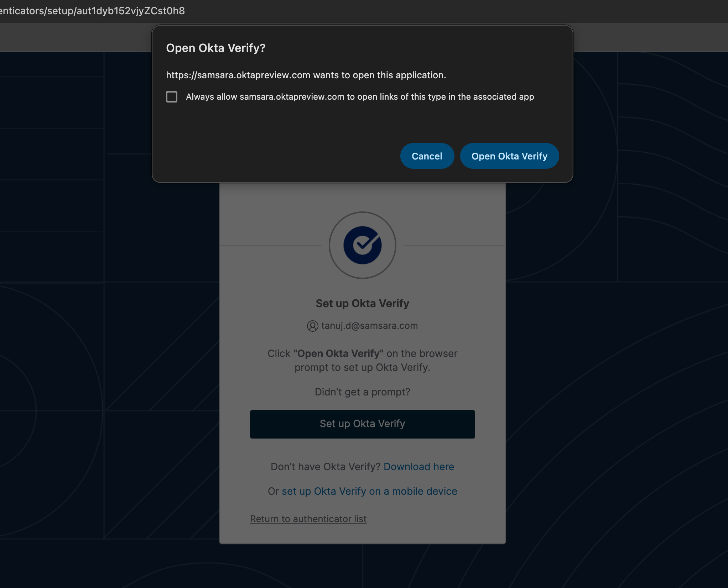Click the browser address bar URL
The width and height of the screenshot is (728, 588).
pyautogui.click(x=93, y=11)
